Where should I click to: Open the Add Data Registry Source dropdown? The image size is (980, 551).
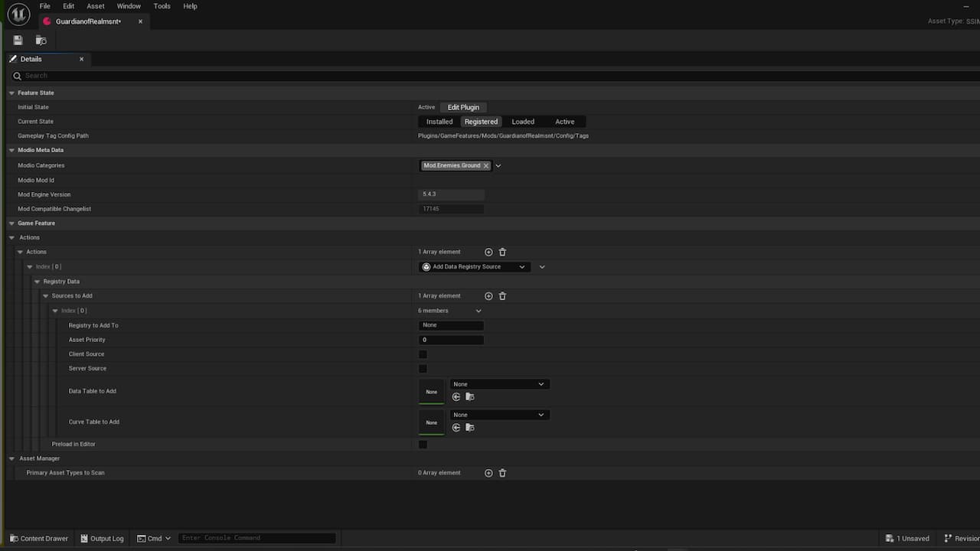pos(475,267)
